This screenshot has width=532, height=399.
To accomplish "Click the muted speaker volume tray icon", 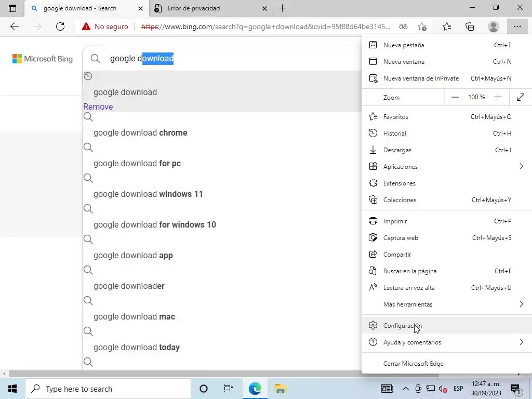I will (x=443, y=389).
